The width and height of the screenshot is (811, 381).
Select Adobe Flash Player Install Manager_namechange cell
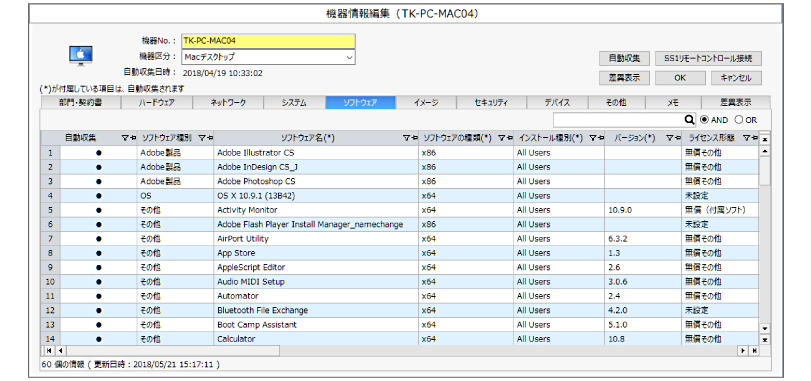(316, 224)
